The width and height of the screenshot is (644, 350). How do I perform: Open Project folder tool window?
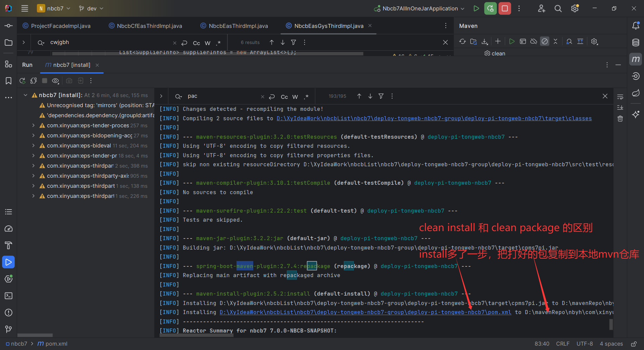[8, 42]
